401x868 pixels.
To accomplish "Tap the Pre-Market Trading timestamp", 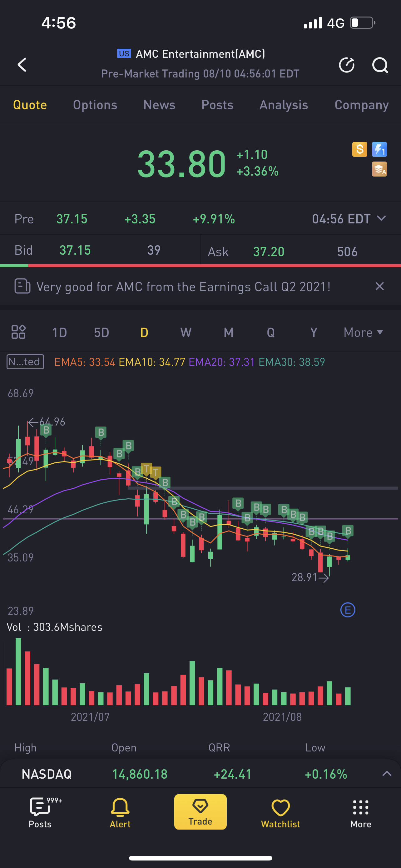I will pos(200,74).
